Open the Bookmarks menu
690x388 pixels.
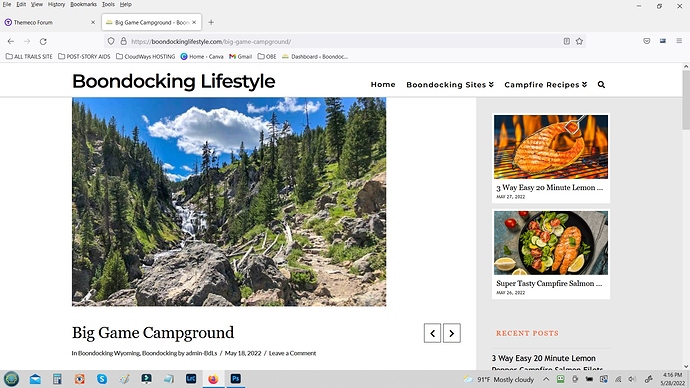(x=84, y=4)
